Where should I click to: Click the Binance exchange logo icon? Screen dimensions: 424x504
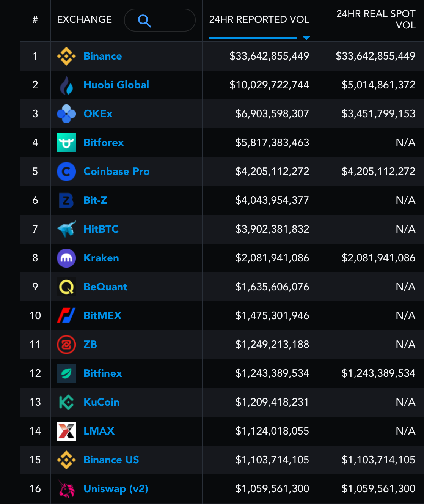66,56
